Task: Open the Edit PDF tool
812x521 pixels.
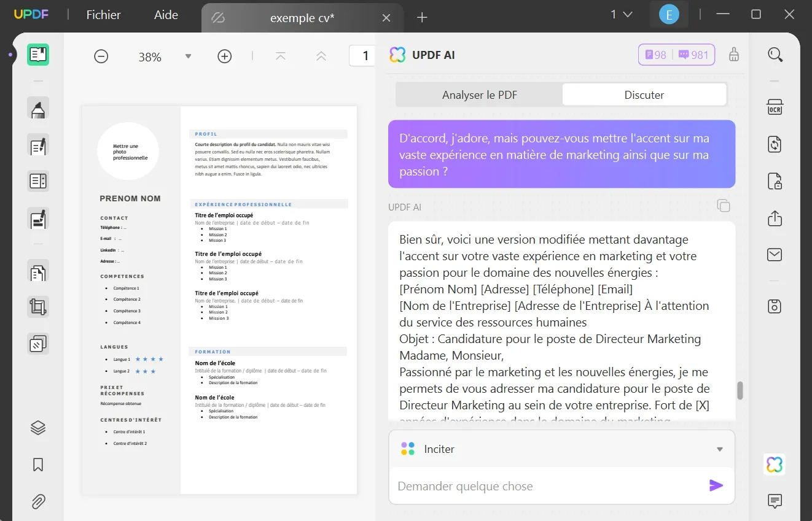Action: (38, 145)
